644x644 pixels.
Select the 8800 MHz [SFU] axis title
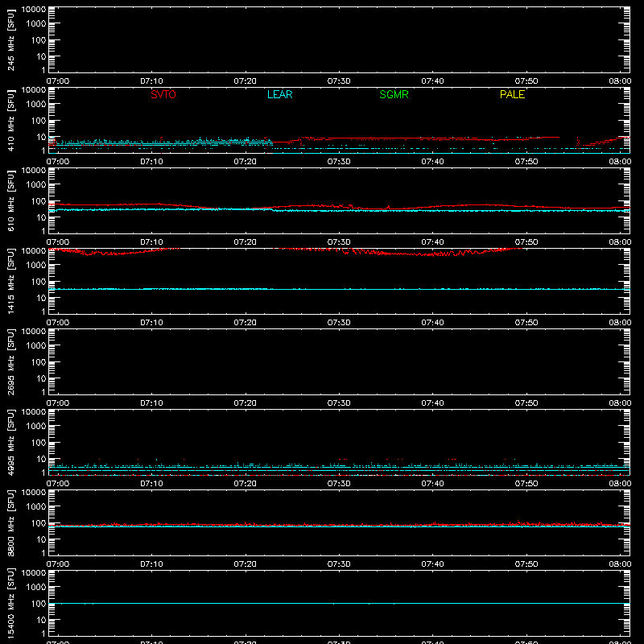(x=11, y=522)
